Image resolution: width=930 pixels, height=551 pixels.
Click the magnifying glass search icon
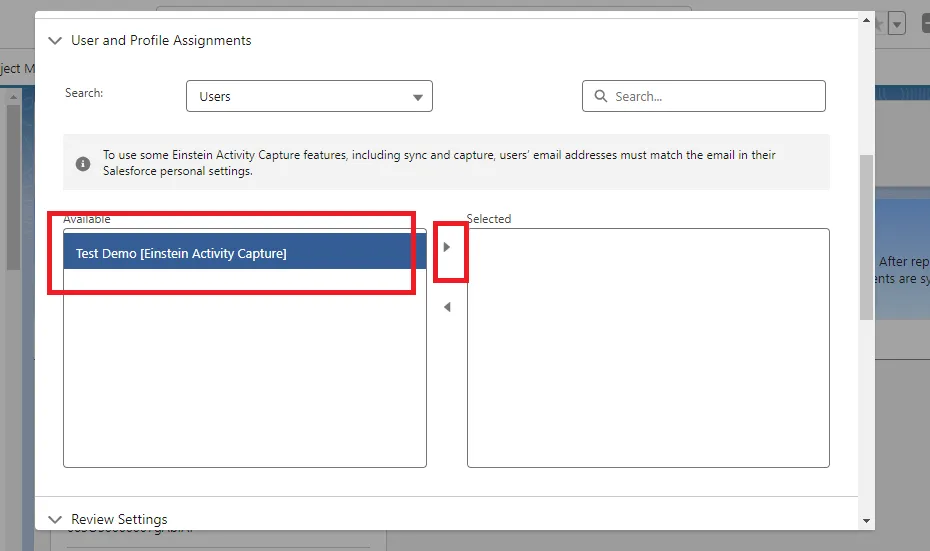[601, 96]
